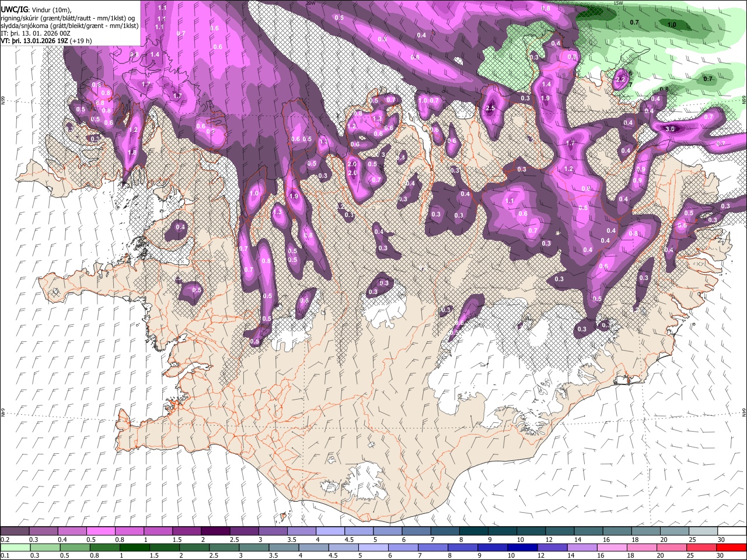The image size is (747, 560).
Task: Pick the pale lavender swatch between 4 and 4.5 top row
Action: pyautogui.click(x=330, y=531)
